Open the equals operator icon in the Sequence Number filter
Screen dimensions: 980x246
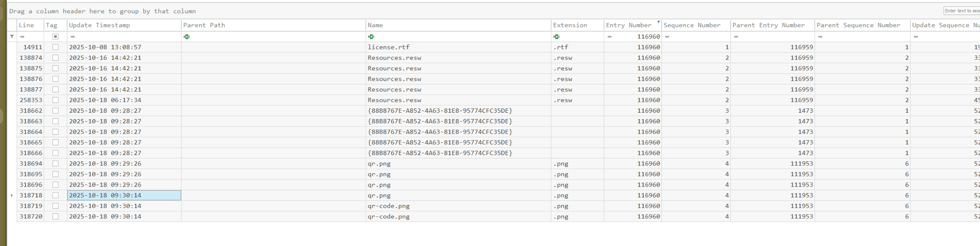pyautogui.click(x=667, y=37)
